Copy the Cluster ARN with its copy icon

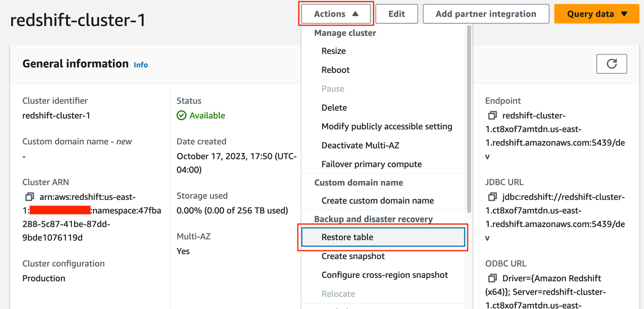coord(30,197)
